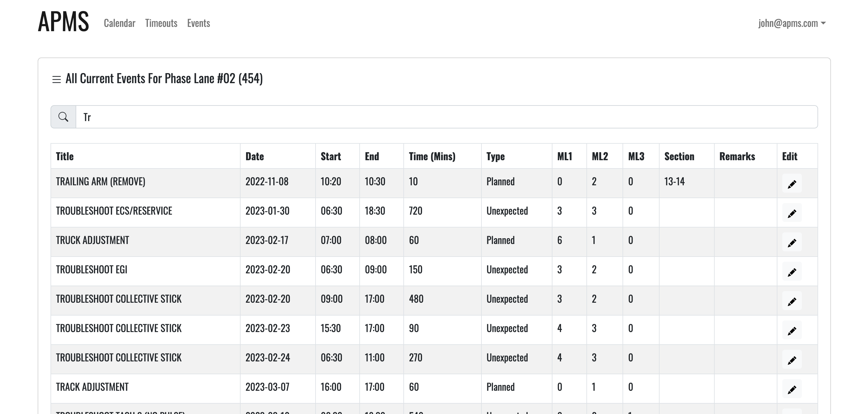Edit the TROUBLESHOOT EGI event
868x414 pixels.
point(791,271)
